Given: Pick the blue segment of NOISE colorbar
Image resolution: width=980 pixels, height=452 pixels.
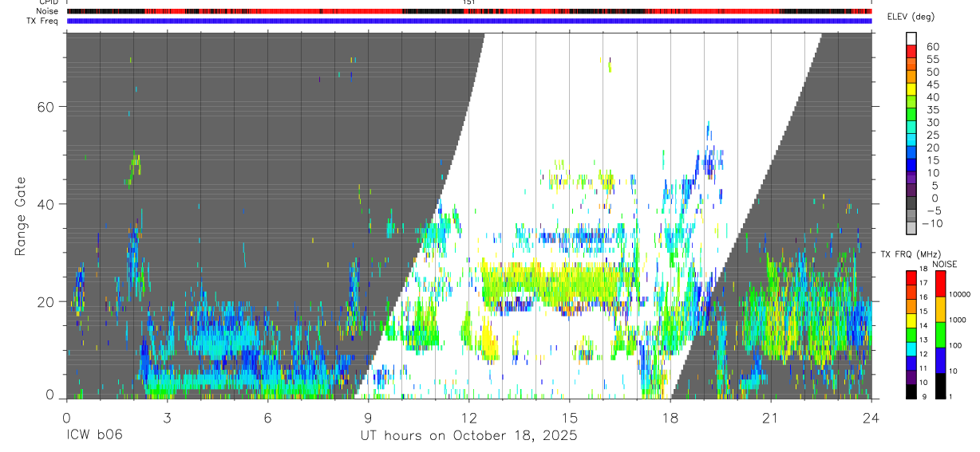Looking at the screenshot, I should coord(940,360).
